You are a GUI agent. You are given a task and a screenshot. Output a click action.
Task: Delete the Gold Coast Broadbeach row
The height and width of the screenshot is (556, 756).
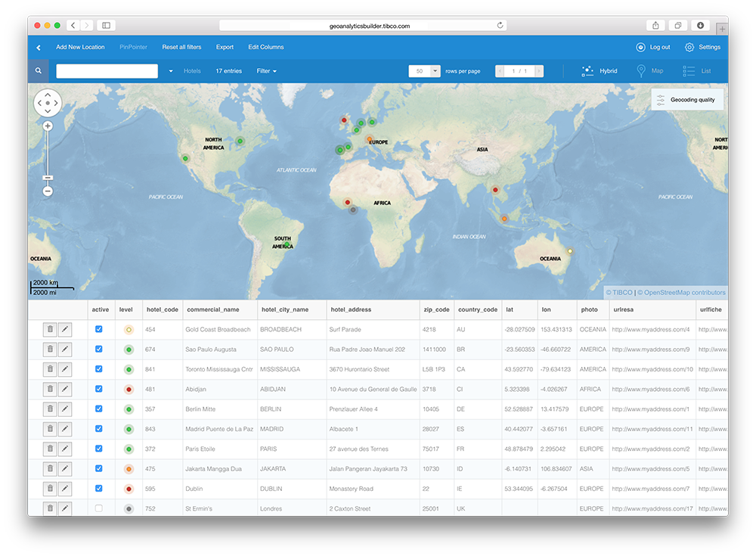point(50,329)
